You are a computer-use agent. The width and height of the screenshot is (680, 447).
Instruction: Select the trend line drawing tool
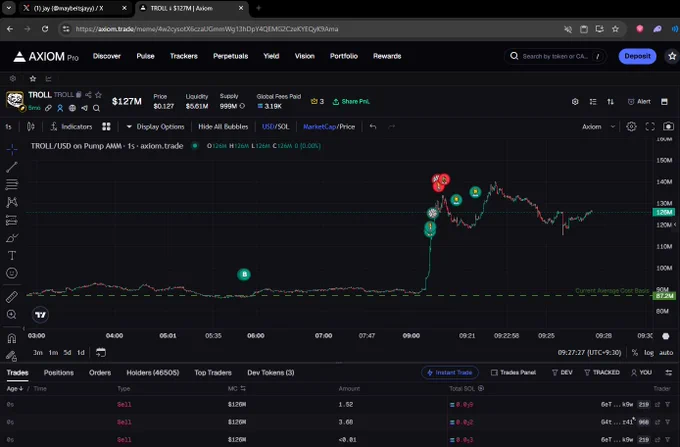coord(12,167)
